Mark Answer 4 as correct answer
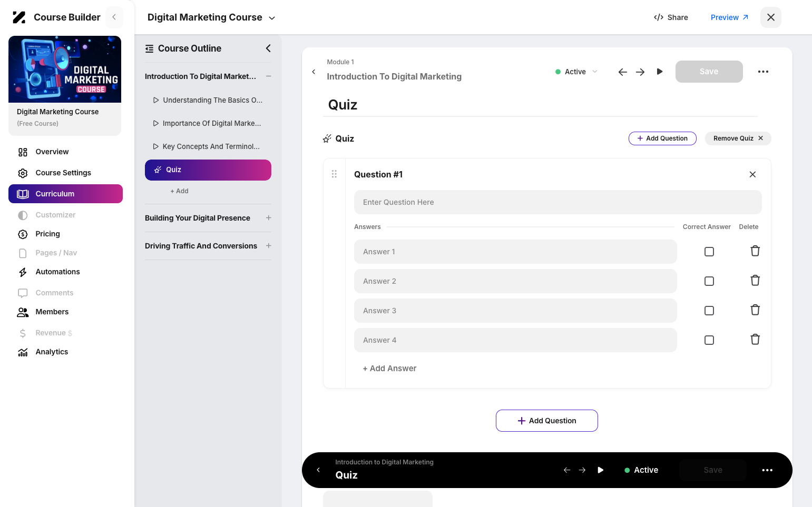Screen dimensions: 812x507 (709, 340)
